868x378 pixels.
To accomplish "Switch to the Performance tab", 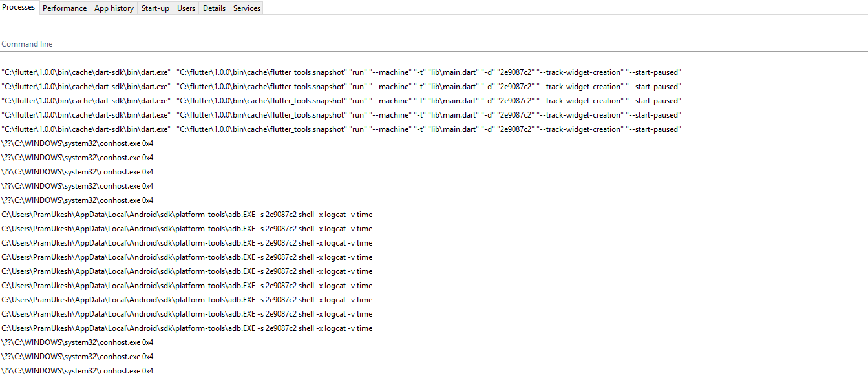I will point(64,8).
